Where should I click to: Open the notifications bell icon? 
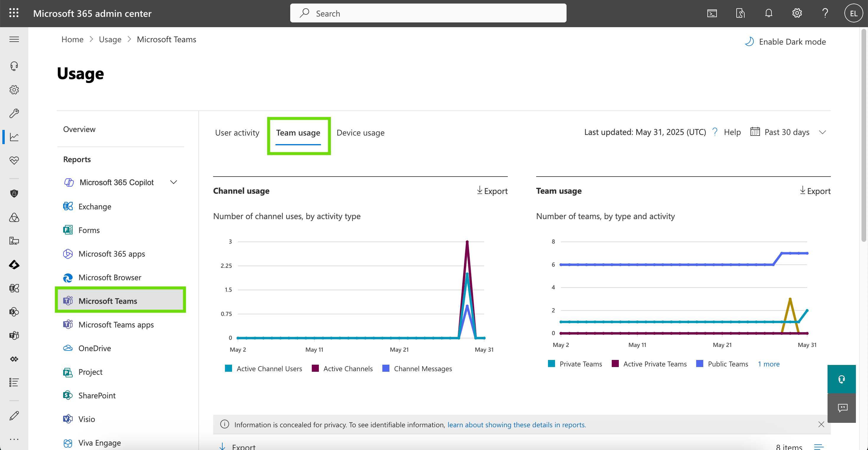point(769,13)
